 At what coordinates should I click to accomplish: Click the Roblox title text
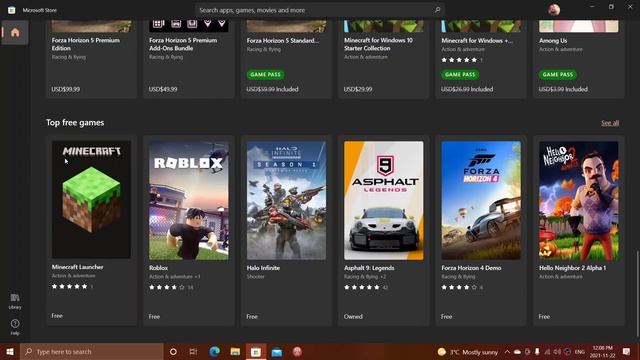click(158, 268)
